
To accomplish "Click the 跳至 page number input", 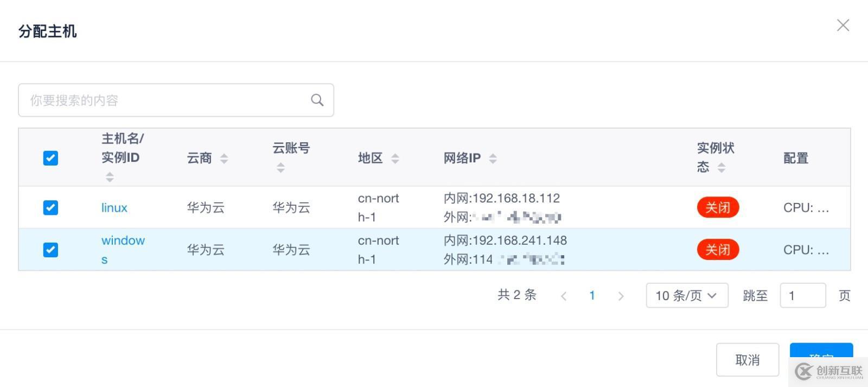I will 802,295.
